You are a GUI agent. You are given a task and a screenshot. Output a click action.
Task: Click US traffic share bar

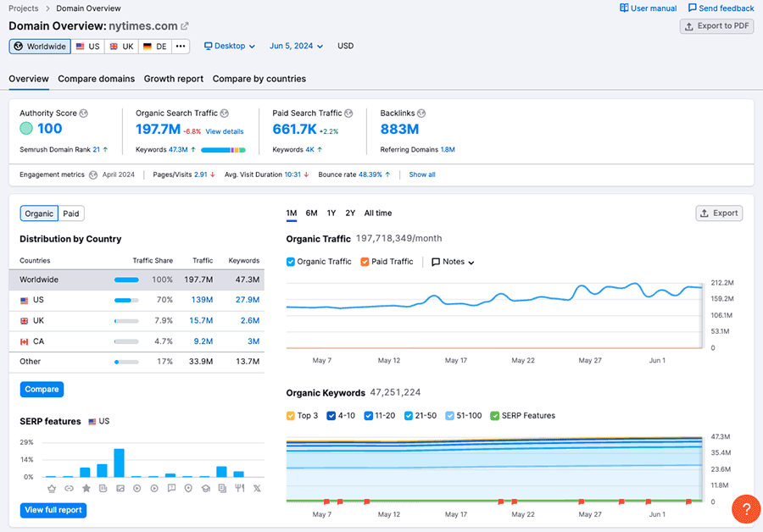point(126,301)
